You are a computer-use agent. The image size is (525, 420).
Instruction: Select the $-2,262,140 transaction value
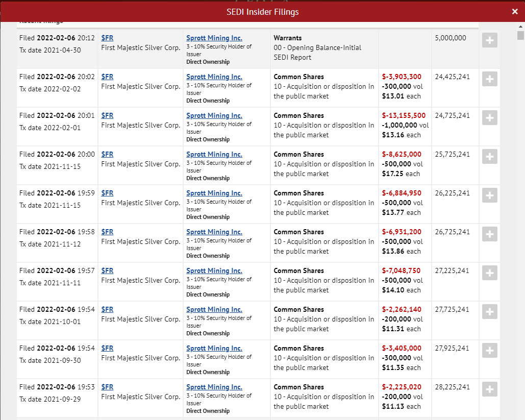coord(402,309)
